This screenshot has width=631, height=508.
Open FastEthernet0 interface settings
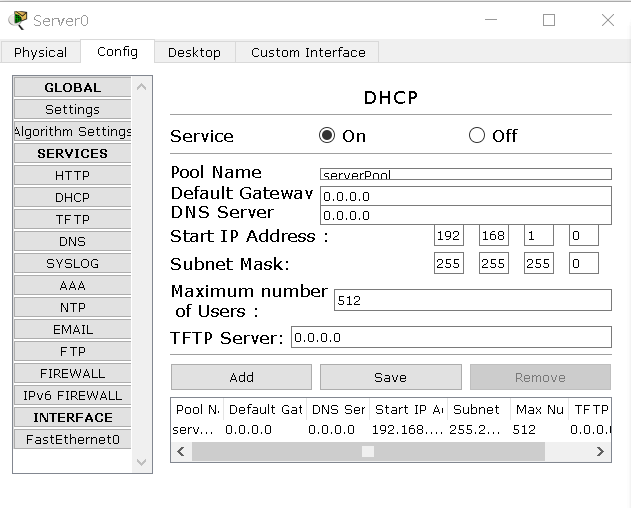pyautogui.click(x=72, y=439)
